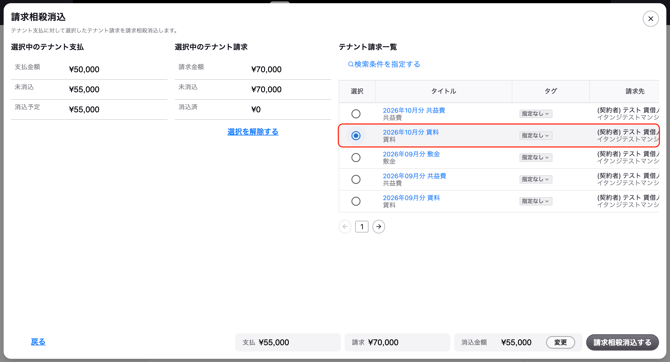This screenshot has width=670, height=362.
Task: Click the footer 請求 ¥70,000 field
Action: point(397,342)
